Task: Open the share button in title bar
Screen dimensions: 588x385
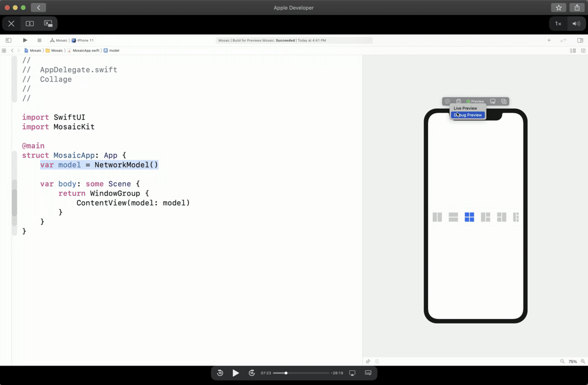Action: click(577, 7)
